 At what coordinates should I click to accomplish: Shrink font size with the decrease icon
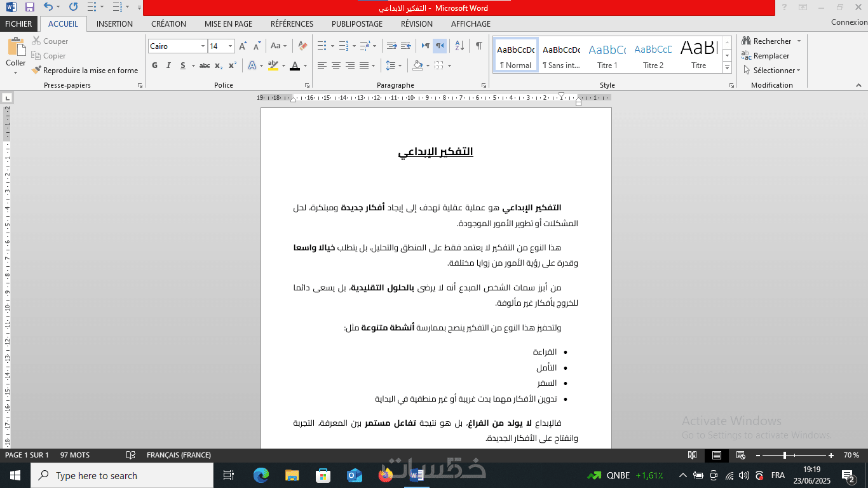tap(257, 46)
